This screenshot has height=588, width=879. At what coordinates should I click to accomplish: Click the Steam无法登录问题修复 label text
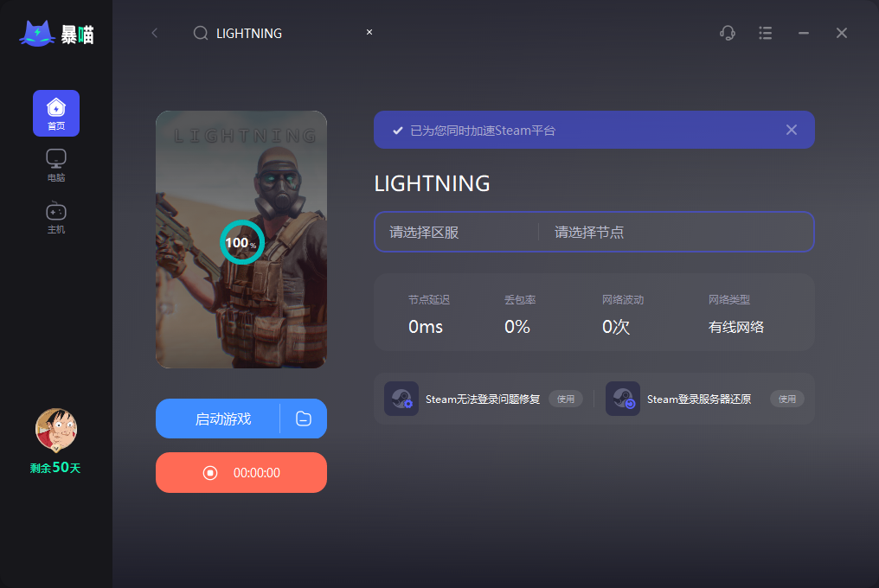(483, 399)
